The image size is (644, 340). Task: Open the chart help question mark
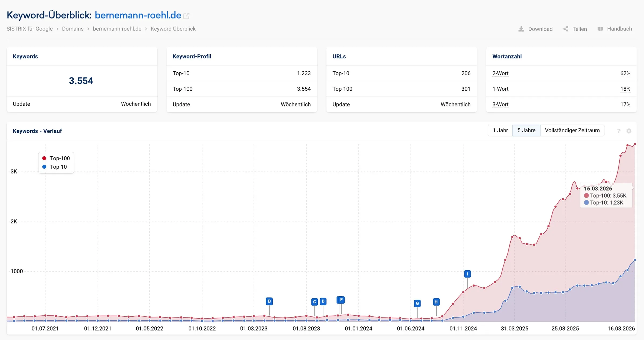pyautogui.click(x=619, y=131)
